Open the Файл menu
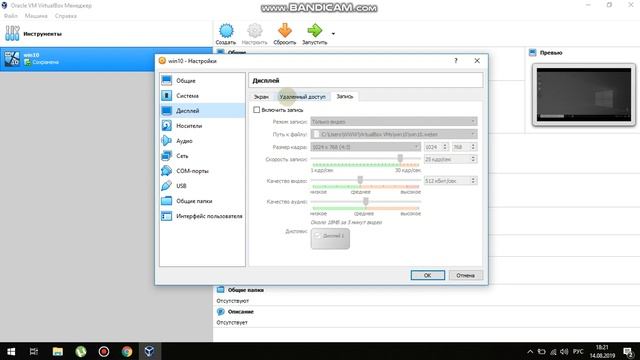This screenshot has height=360, width=640. tap(11, 16)
